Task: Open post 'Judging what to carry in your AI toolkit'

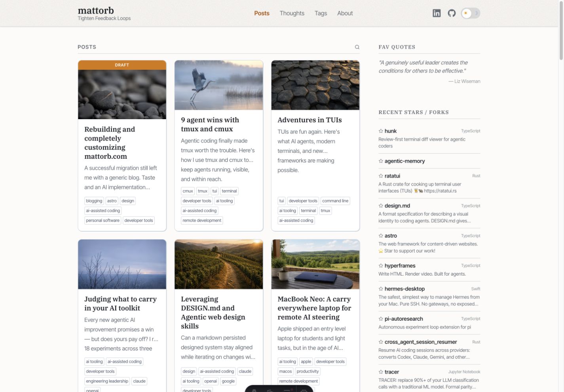Action: [120, 303]
